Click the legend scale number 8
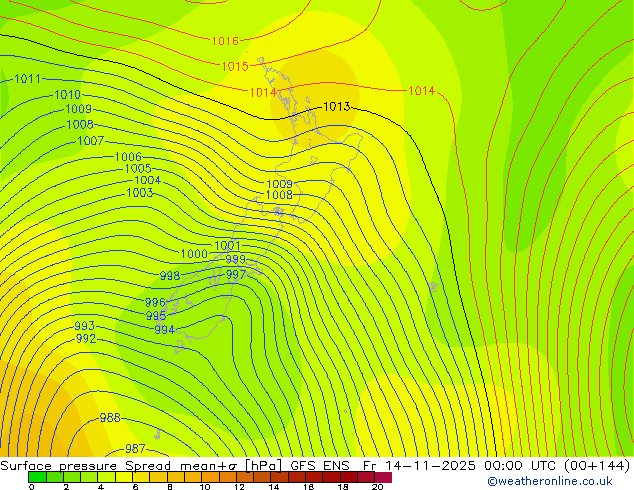Image resolution: width=634 pixels, height=490 pixels. tap(170, 487)
